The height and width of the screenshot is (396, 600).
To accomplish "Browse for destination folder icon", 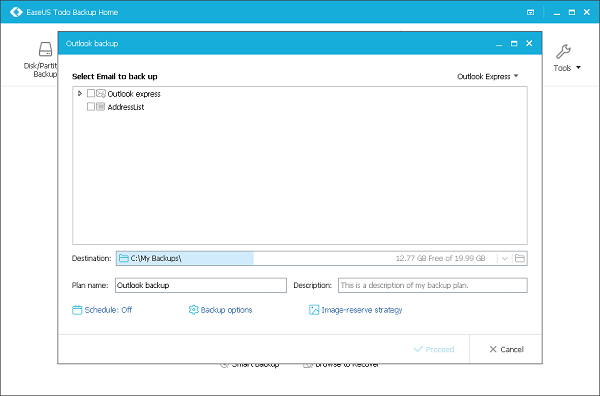I will click(520, 258).
